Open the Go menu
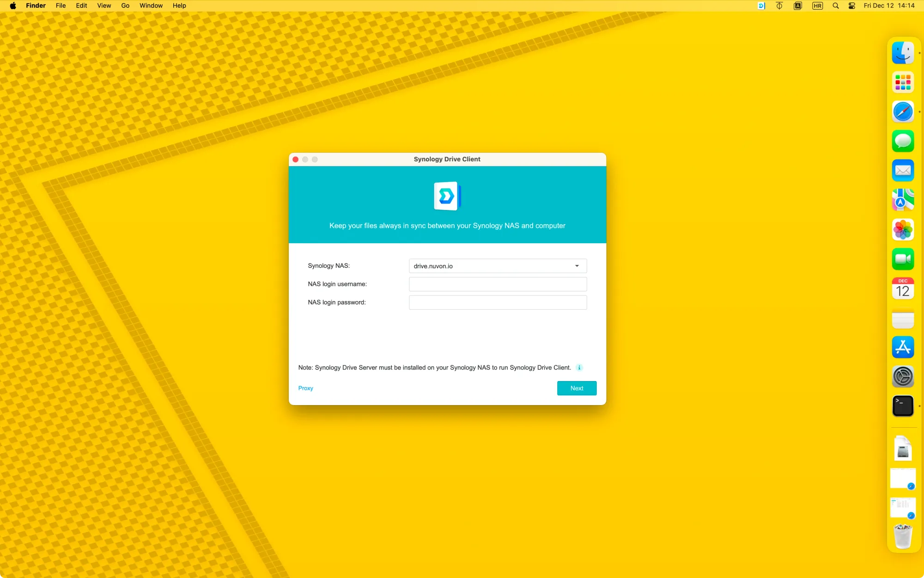This screenshot has height=578, width=924. (x=125, y=6)
